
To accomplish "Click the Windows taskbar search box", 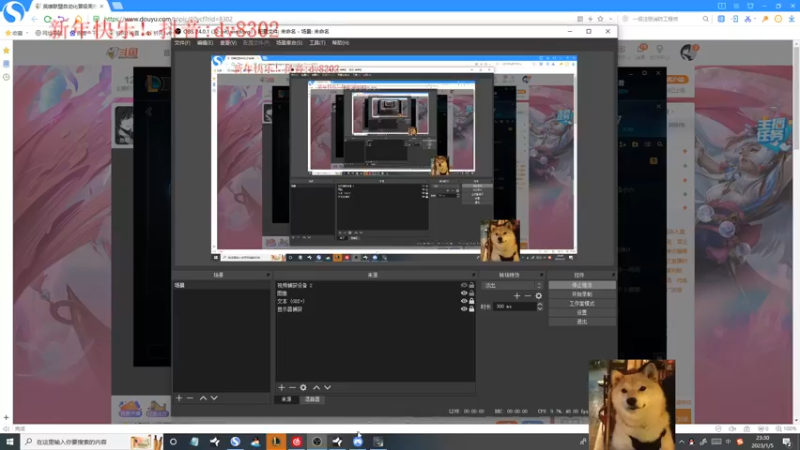I will point(94,441).
